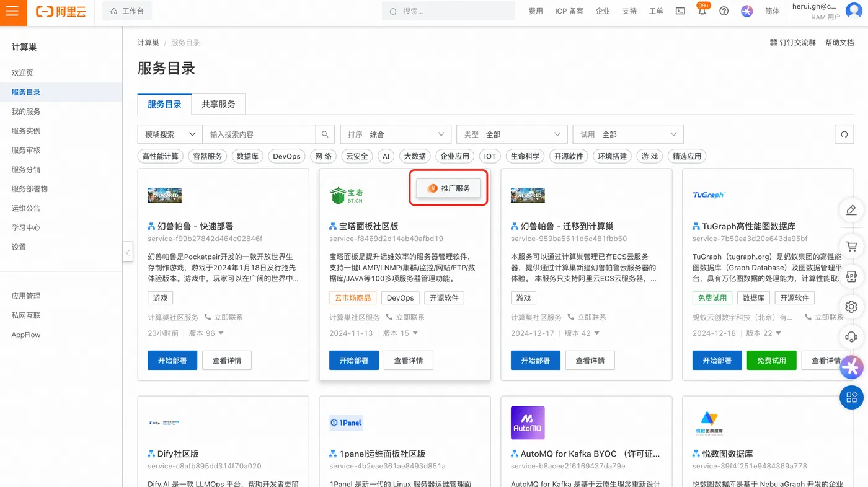Filter by 云安全 tag

pos(357,156)
